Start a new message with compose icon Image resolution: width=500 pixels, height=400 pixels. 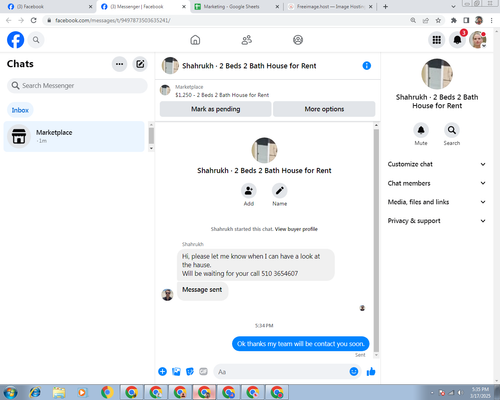pyautogui.click(x=140, y=64)
